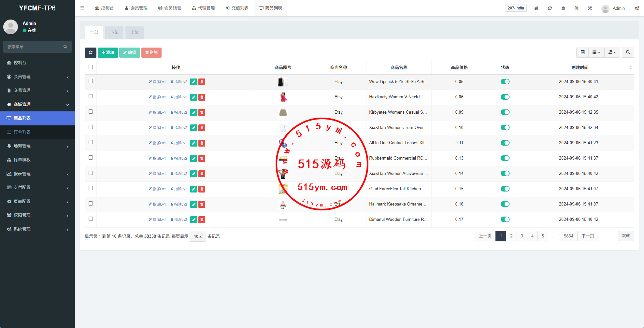Switch to the 下架 tab
644x328 pixels.
tap(114, 33)
